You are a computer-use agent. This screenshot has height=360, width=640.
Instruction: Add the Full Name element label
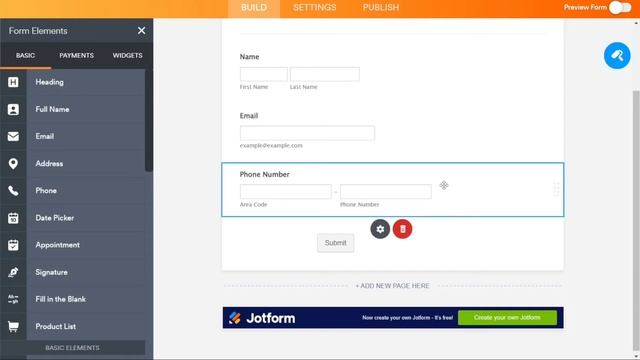(52, 109)
